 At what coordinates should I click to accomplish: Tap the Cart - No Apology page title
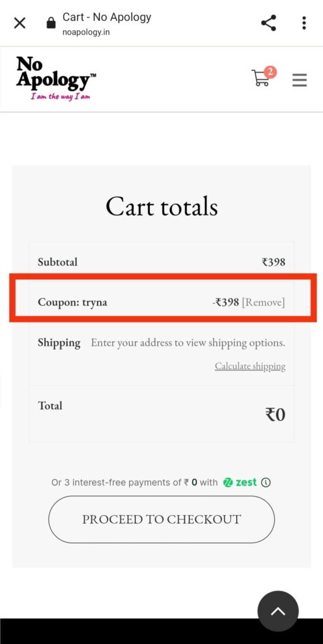click(107, 17)
